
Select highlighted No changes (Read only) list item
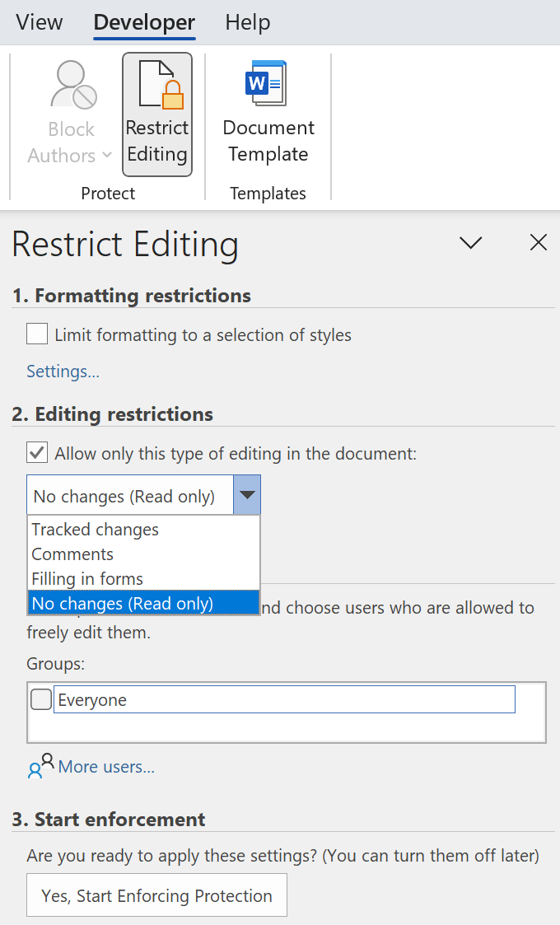[x=143, y=603]
